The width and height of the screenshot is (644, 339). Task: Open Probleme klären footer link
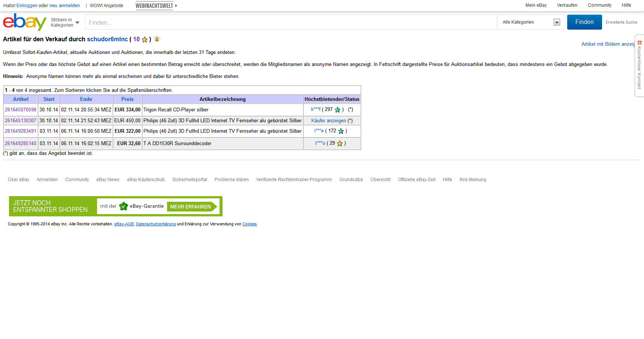(232, 180)
